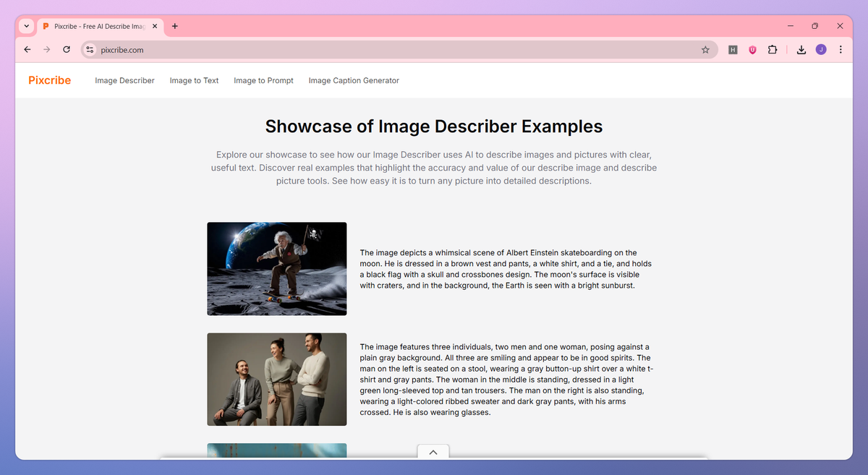Open the Extensions puzzle icon
Image resolution: width=868 pixels, height=475 pixels.
click(773, 50)
